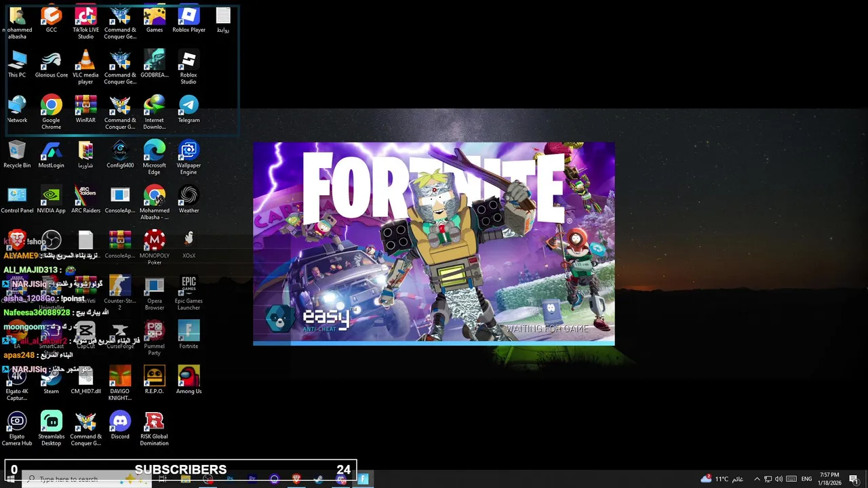
Task: Select the CM_HID7.dll file
Action: [85, 381]
